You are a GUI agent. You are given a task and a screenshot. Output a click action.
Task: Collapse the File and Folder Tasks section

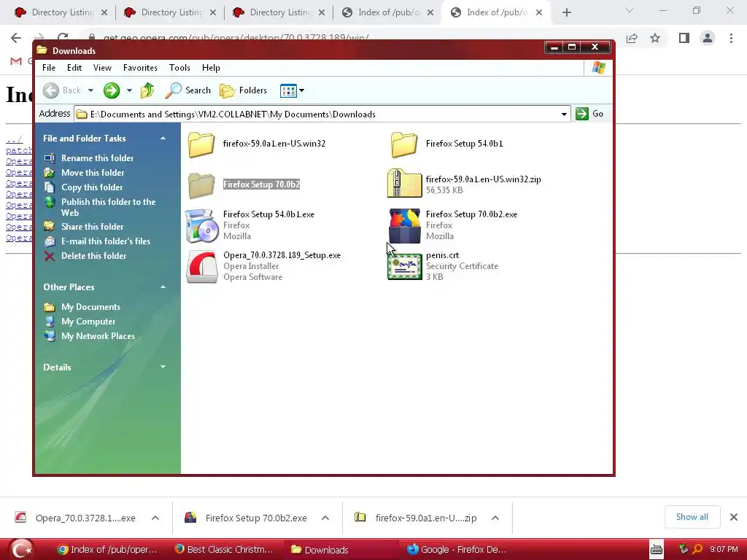point(163,139)
